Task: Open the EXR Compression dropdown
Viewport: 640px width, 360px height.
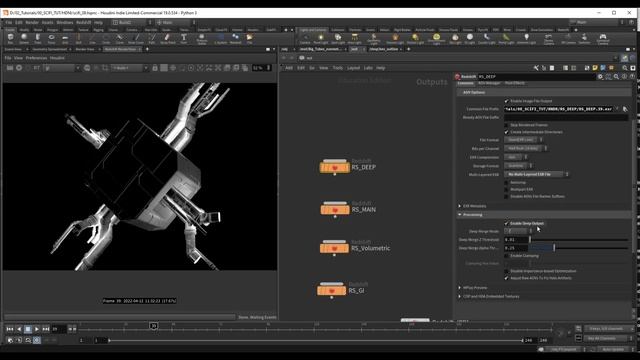Action: coord(516,157)
